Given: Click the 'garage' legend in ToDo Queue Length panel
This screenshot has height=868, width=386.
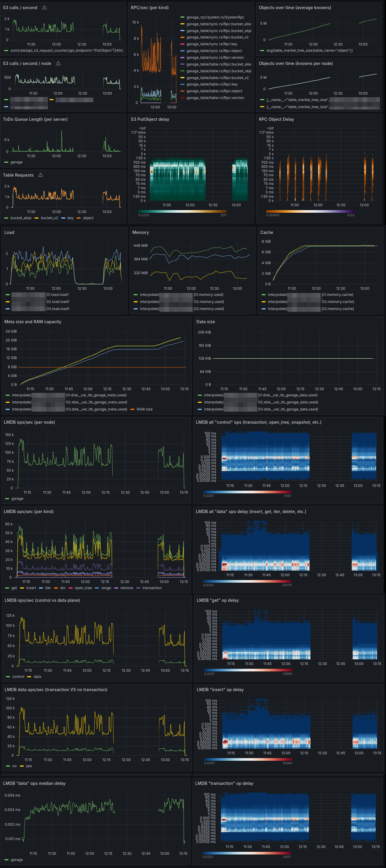Looking at the screenshot, I should [16, 162].
